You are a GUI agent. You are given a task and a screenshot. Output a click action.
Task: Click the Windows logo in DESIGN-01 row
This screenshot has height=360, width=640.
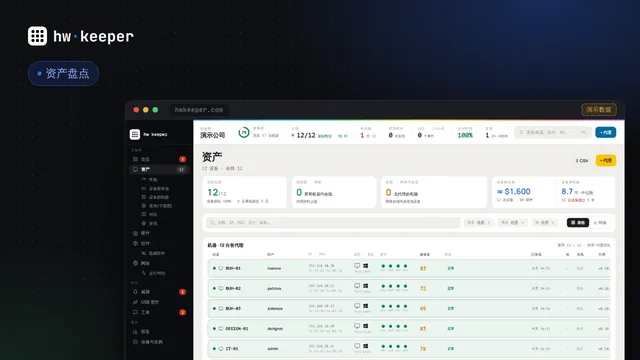coord(366,326)
